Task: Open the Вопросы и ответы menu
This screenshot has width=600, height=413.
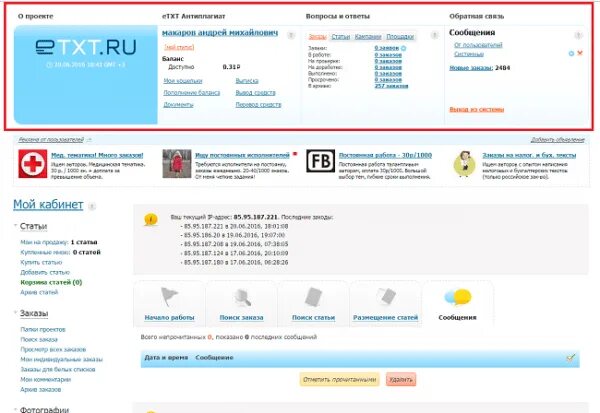Action: 338,16
